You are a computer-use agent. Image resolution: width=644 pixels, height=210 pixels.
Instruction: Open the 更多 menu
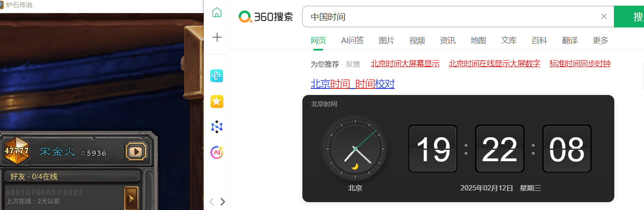tap(600, 41)
